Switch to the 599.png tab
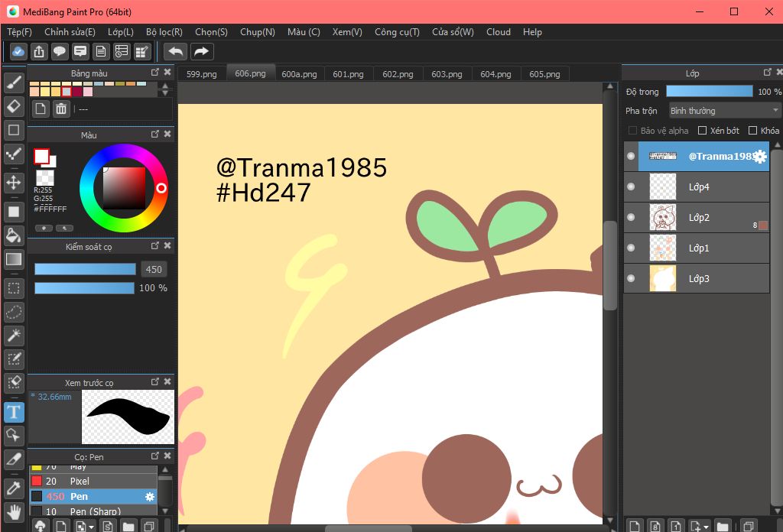 202,74
